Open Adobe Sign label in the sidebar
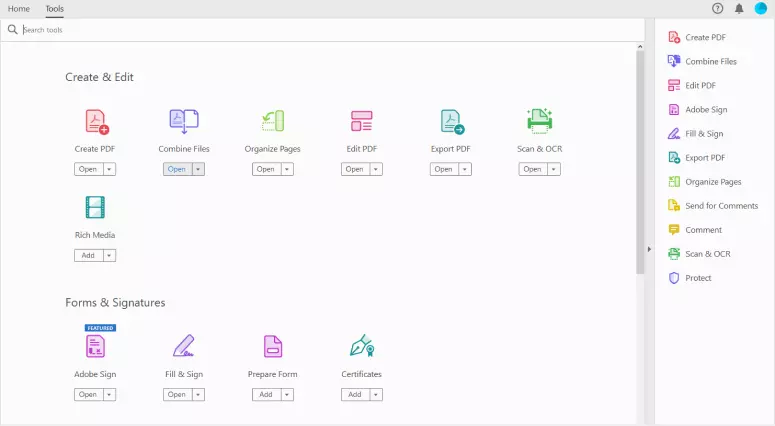The image size is (775, 426). pos(706,109)
